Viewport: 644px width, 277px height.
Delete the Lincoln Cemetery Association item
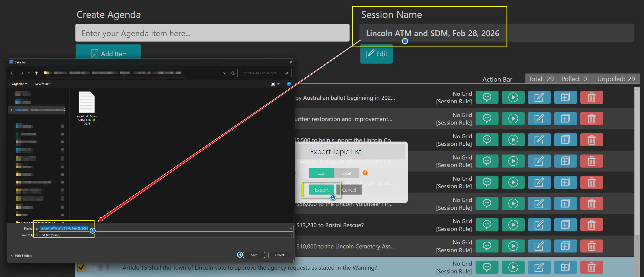pyautogui.click(x=591, y=246)
